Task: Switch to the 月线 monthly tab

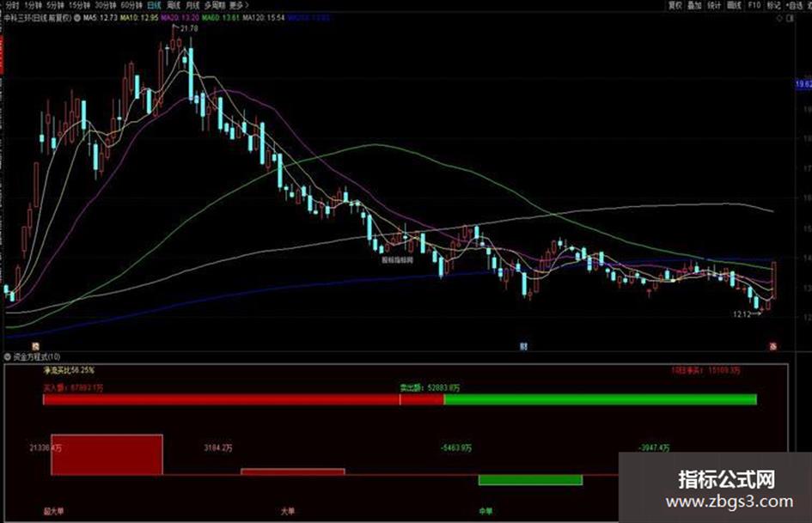Action: [192, 5]
